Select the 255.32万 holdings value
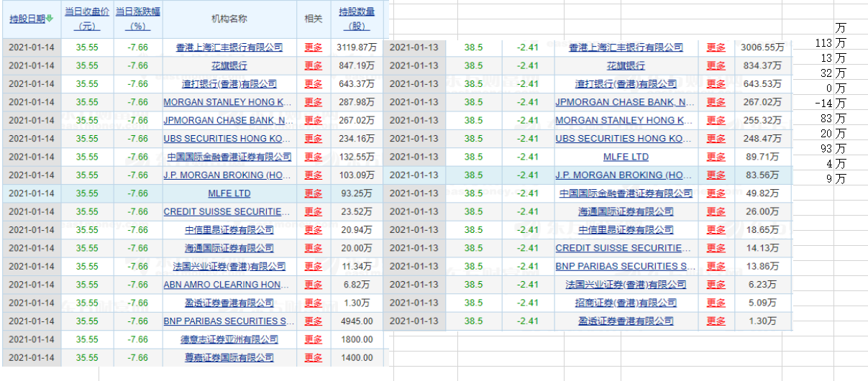 point(763,121)
